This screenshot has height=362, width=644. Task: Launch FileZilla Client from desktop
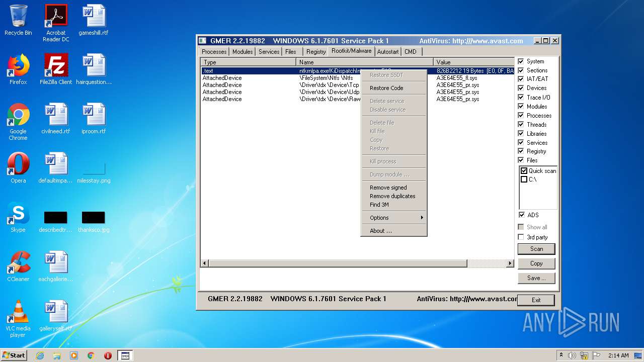click(x=56, y=69)
